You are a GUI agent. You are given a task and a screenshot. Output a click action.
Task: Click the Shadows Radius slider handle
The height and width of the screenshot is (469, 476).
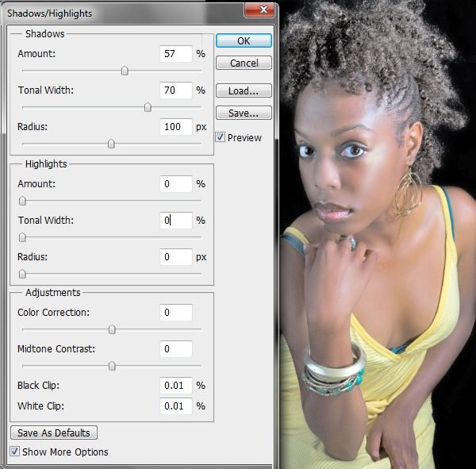coord(111,144)
